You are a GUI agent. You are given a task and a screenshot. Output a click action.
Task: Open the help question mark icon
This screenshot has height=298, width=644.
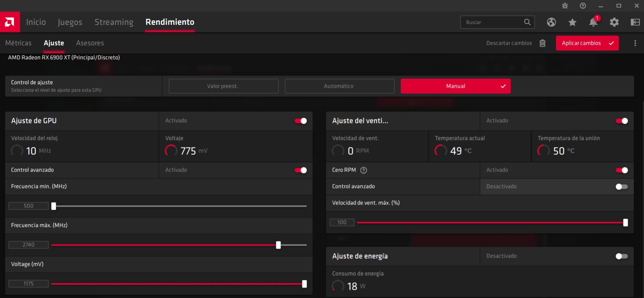point(583,6)
